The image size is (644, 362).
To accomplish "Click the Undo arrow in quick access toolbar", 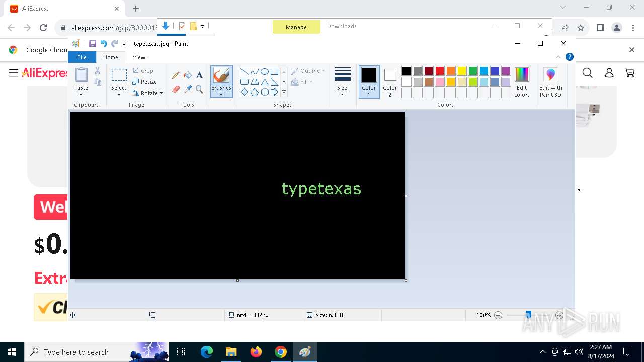I will coord(104,44).
